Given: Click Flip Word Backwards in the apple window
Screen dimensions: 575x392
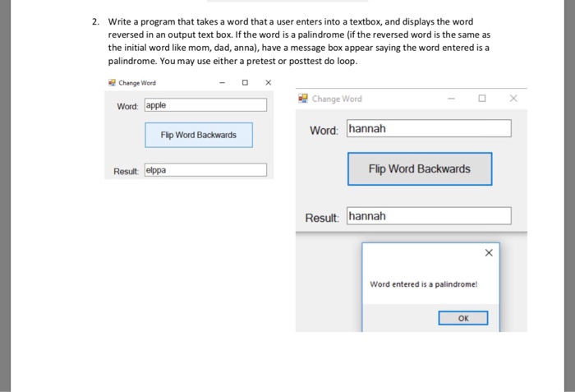Looking at the screenshot, I should click(x=199, y=135).
